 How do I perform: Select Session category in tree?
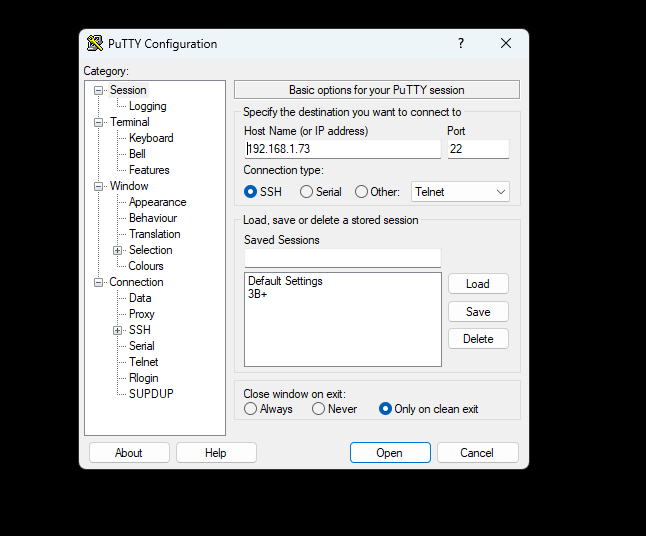click(128, 90)
